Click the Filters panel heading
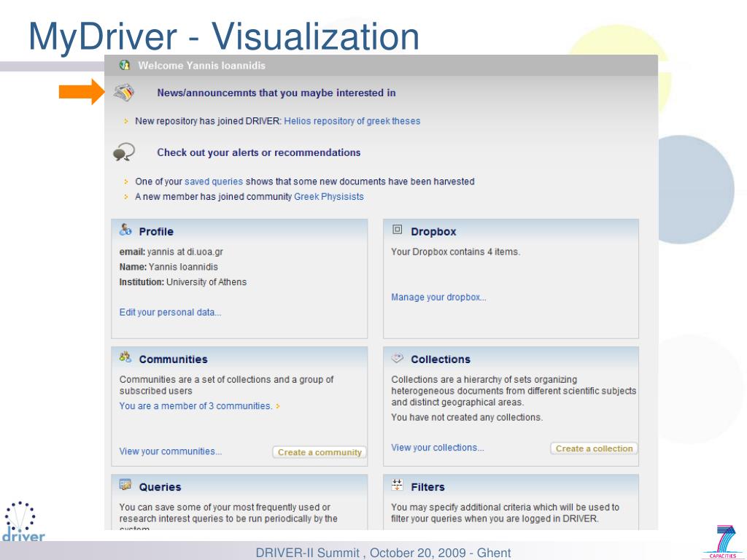 coord(427,487)
